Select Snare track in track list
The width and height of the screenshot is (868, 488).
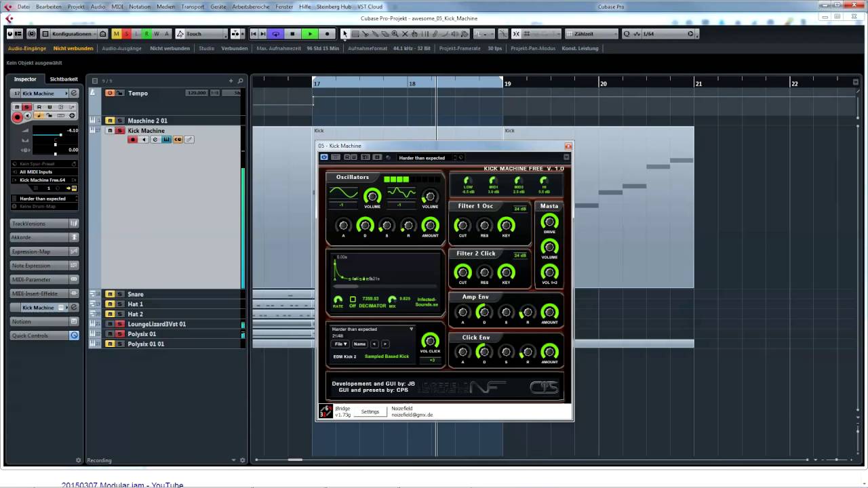click(x=136, y=294)
